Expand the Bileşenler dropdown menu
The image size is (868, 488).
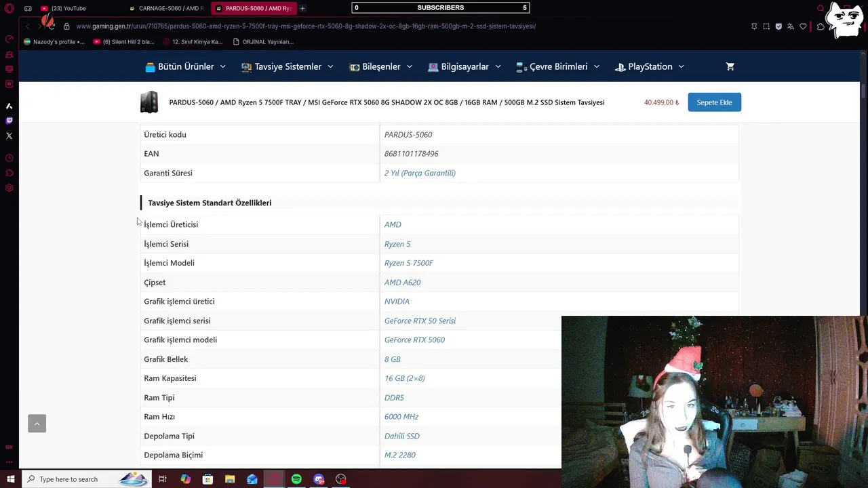coord(380,66)
